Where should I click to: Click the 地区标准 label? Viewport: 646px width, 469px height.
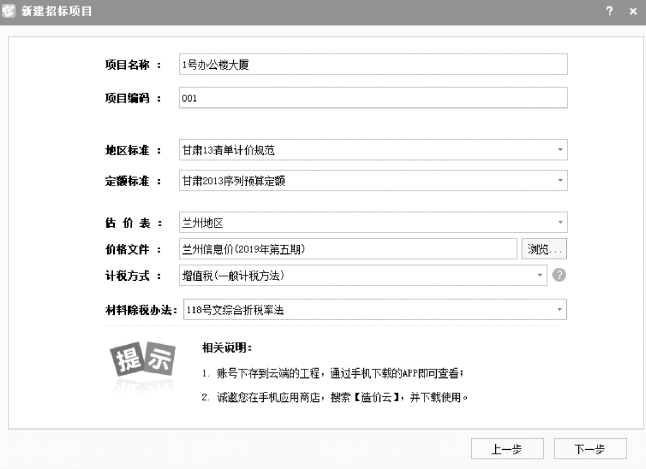[x=133, y=150]
